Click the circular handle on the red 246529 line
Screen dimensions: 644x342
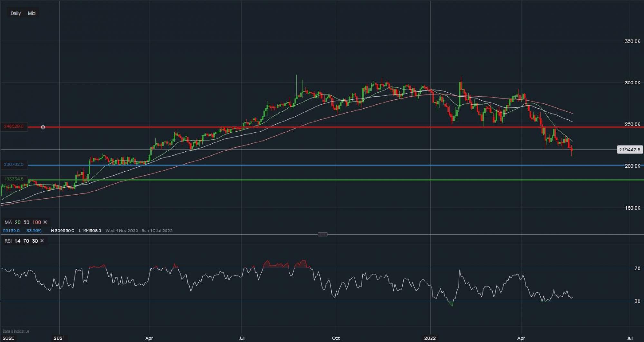tap(43, 127)
